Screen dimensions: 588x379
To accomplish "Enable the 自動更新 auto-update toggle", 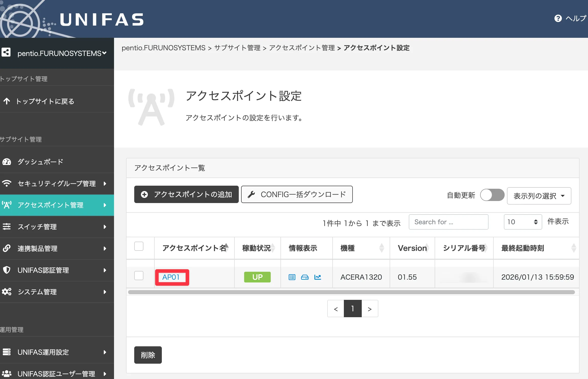I will coord(492,195).
